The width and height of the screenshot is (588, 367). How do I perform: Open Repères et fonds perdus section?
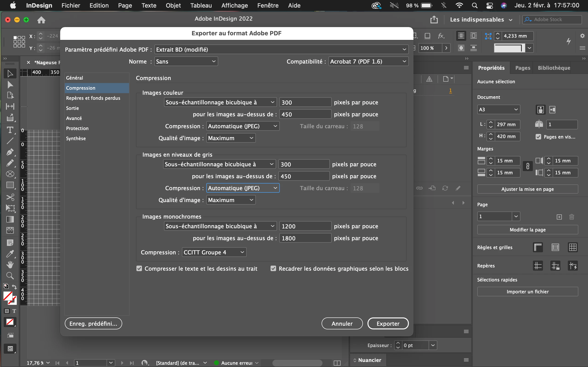point(93,98)
